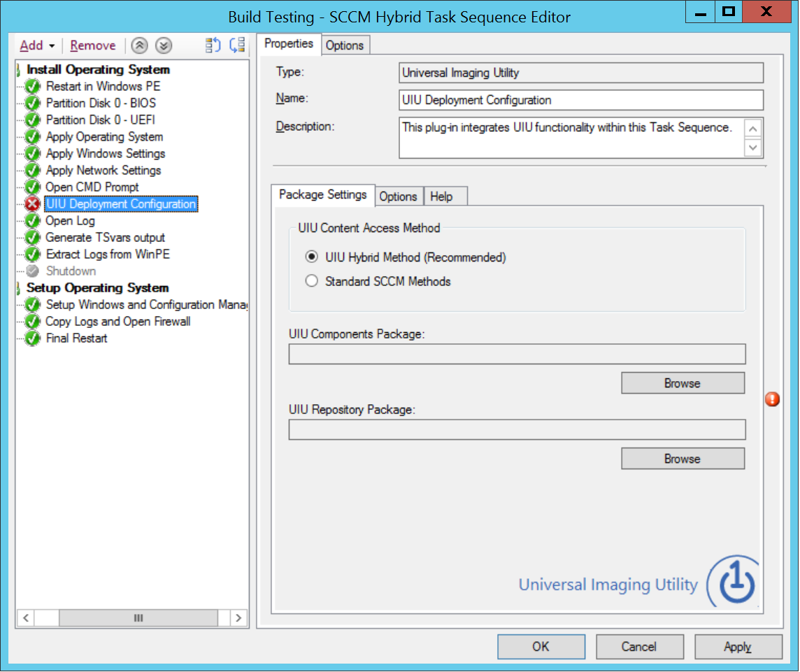
Task: Click description box scroll up arrow
Action: click(x=753, y=128)
